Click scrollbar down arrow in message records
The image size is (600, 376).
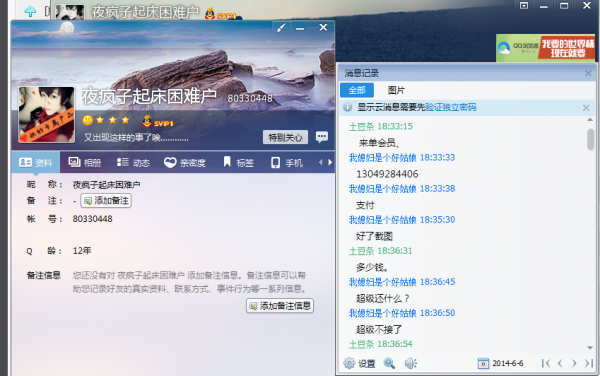pos(590,347)
